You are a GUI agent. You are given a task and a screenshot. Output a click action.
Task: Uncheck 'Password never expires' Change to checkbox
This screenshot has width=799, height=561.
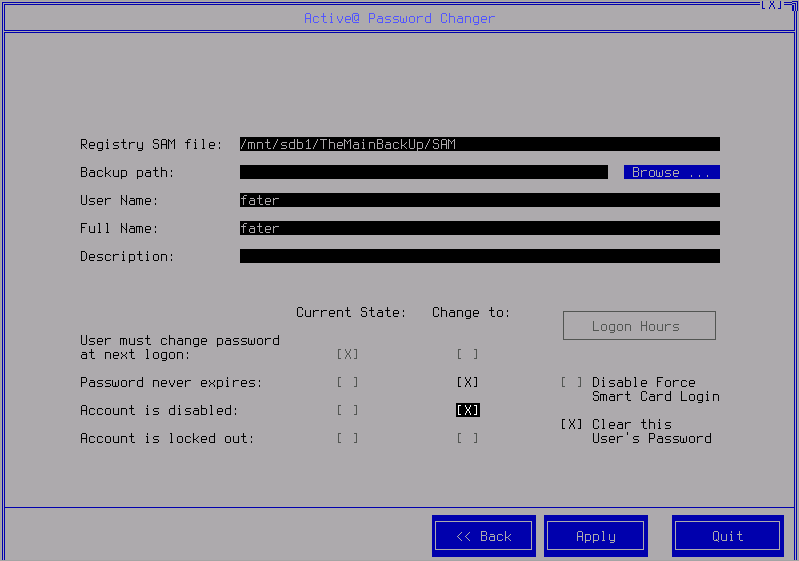pyautogui.click(x=467, y=382)
